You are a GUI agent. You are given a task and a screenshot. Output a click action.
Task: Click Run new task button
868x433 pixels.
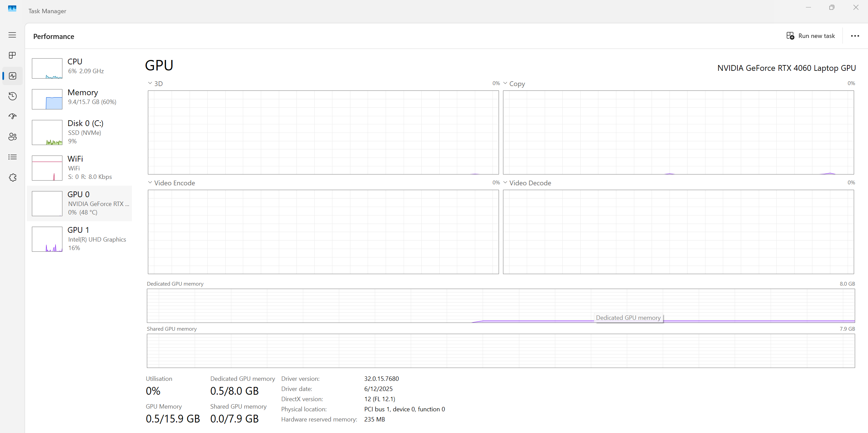811,36
